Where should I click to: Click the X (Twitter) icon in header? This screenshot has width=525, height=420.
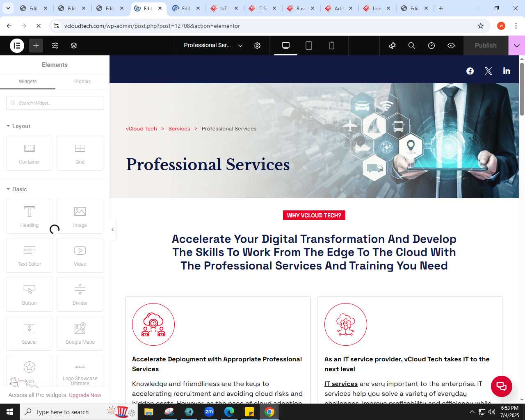pos(488,71)
